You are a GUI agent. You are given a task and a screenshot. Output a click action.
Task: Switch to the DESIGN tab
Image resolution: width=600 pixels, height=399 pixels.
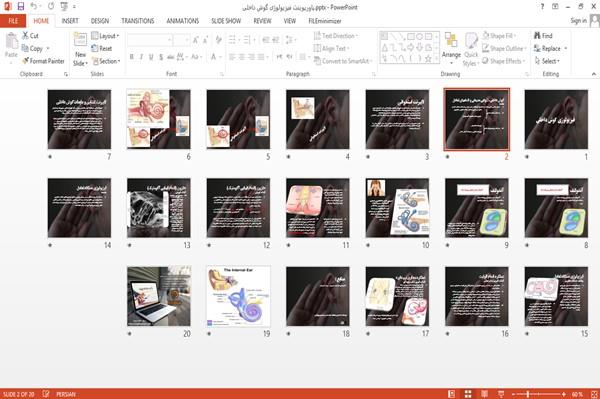point(100,21)
